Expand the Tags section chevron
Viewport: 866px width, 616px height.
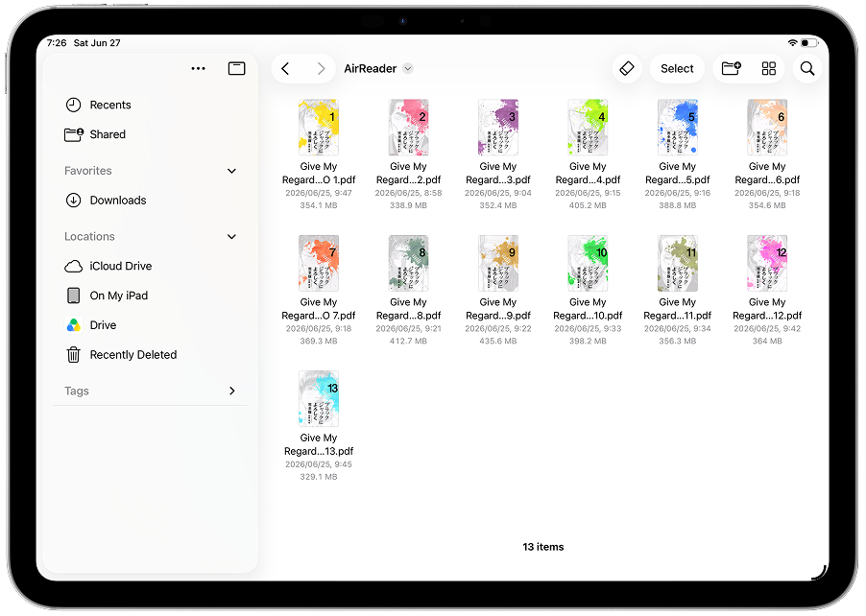pos(232,391)
